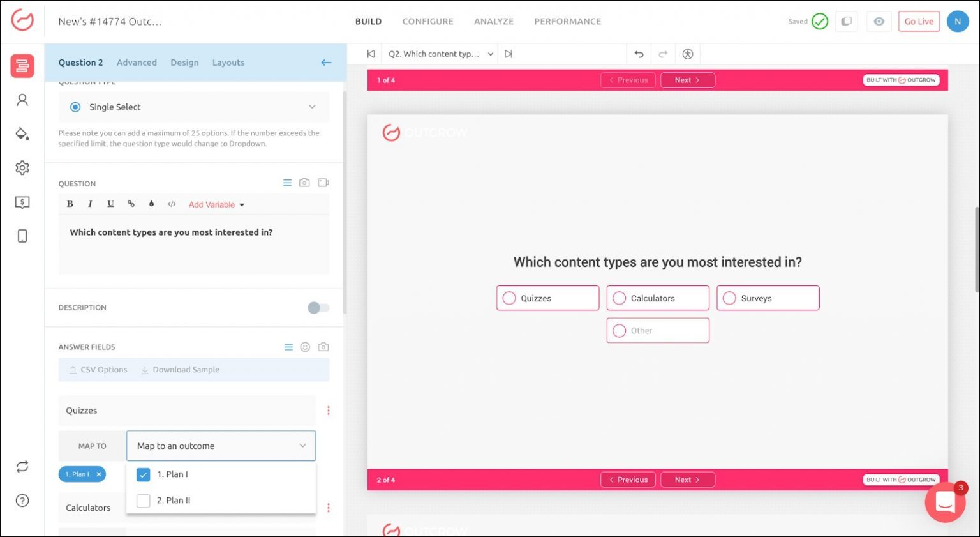Open the chat support bubble
Screen dimensions: 980x537
(945, 503)
